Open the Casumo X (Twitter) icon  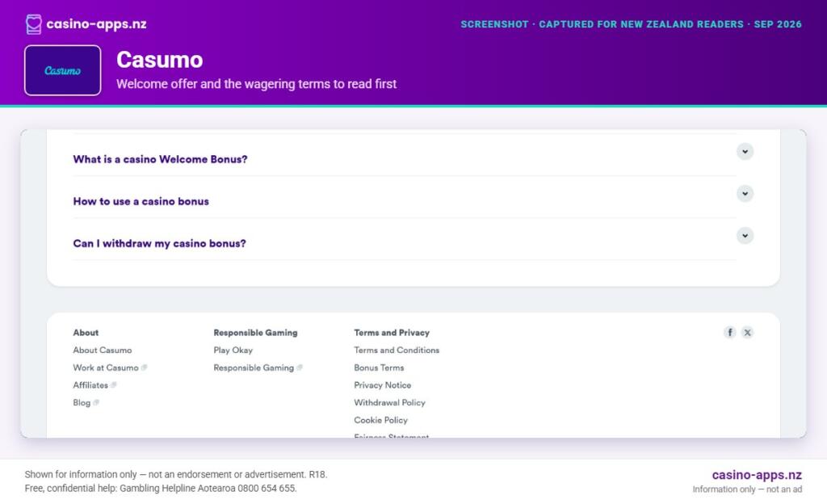pyautogui.click(x=747, y=332)
